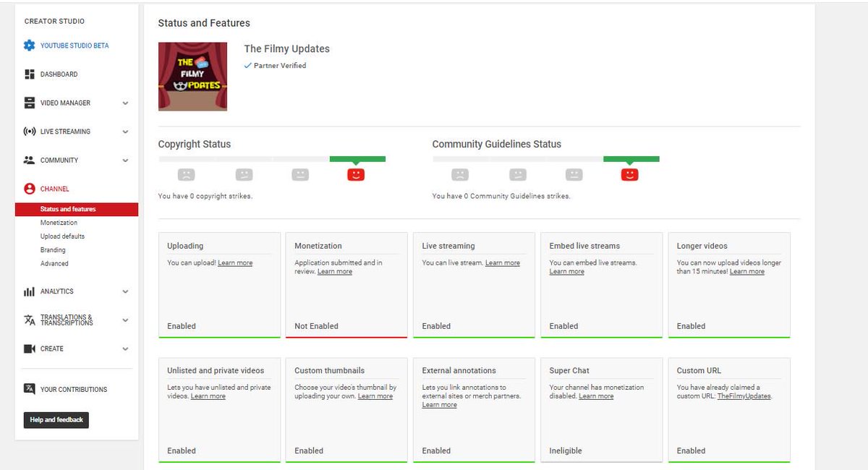Open the Branding submenu item
The image size is (868, 470).
53,250
